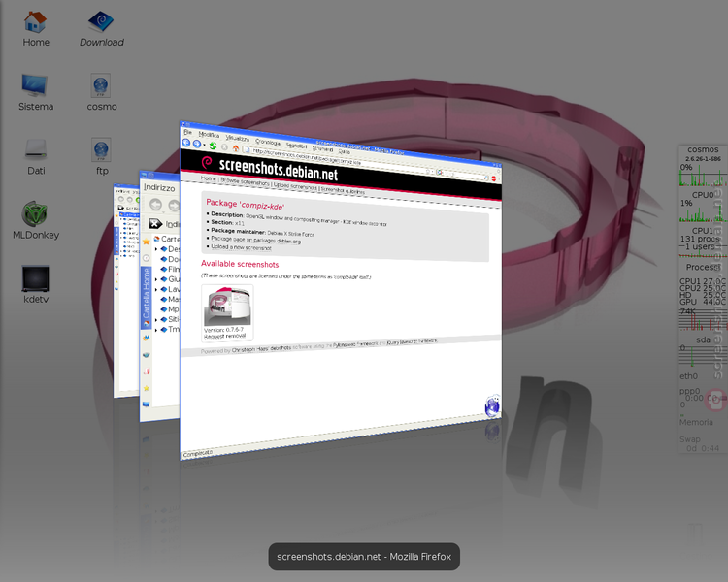The width and height of the screenshot is (728, 582).
Task: Launch MLDonkey from the desktop
Action: pyautogui.click(x=35, y=220)
